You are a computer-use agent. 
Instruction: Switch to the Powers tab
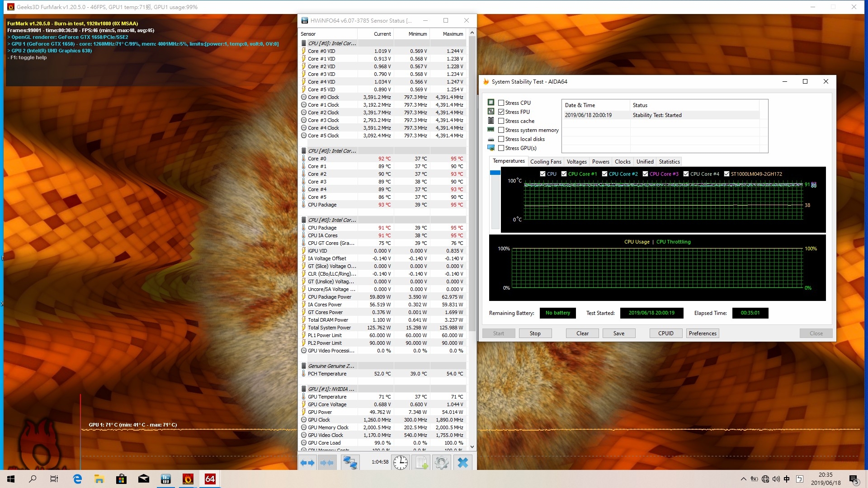coord(600,161)
